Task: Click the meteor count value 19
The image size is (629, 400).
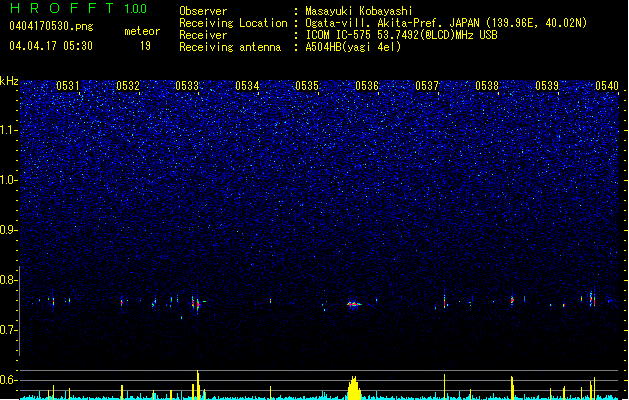Action: click(145, 46)
